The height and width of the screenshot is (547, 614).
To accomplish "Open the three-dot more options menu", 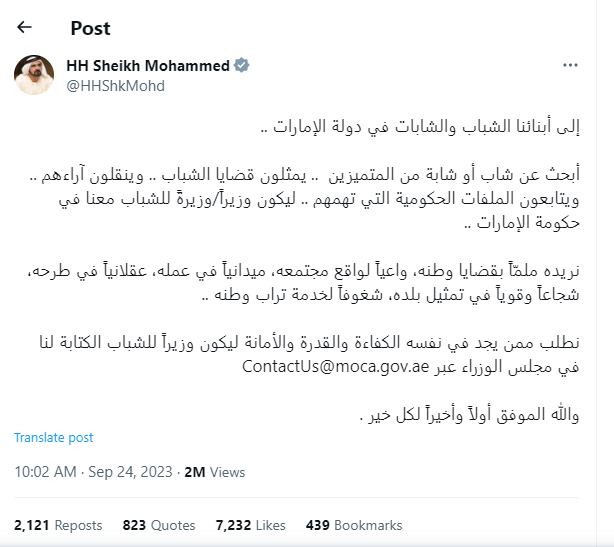I will [570, 65].
